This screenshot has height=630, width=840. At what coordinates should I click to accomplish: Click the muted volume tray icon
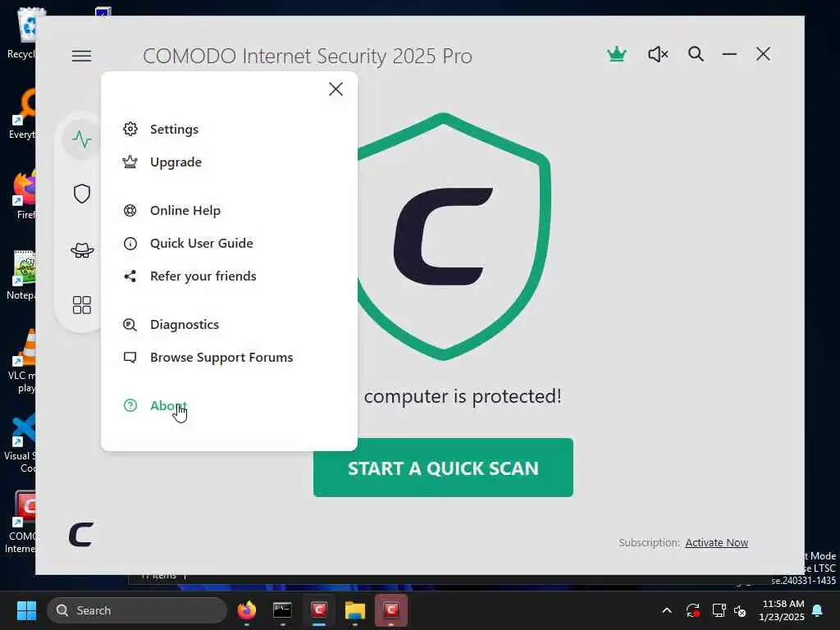coord(740,610)
